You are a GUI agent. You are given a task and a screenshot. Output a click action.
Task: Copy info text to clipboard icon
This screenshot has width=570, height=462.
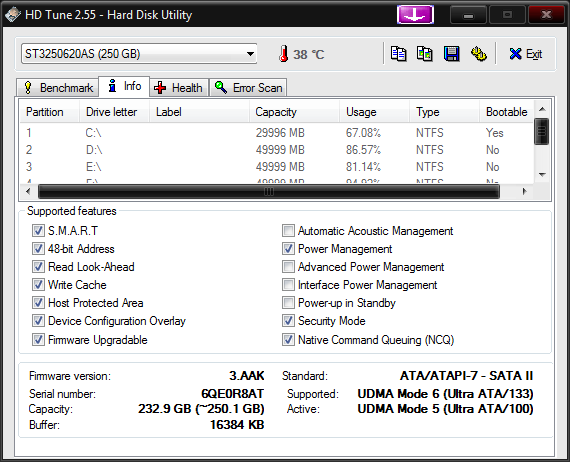coord(398,54)
